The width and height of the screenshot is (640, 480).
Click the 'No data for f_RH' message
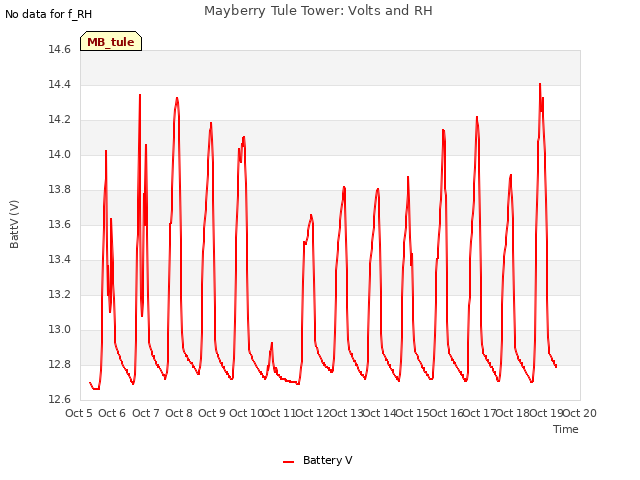[49, 14]
